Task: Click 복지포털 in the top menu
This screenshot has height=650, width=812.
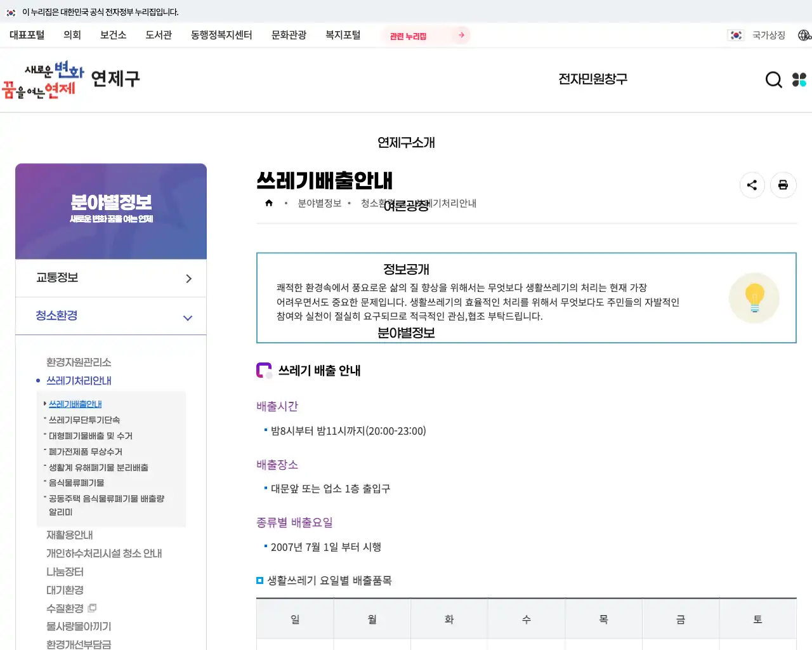Action: pyautogui.click(x=343, y=36)
